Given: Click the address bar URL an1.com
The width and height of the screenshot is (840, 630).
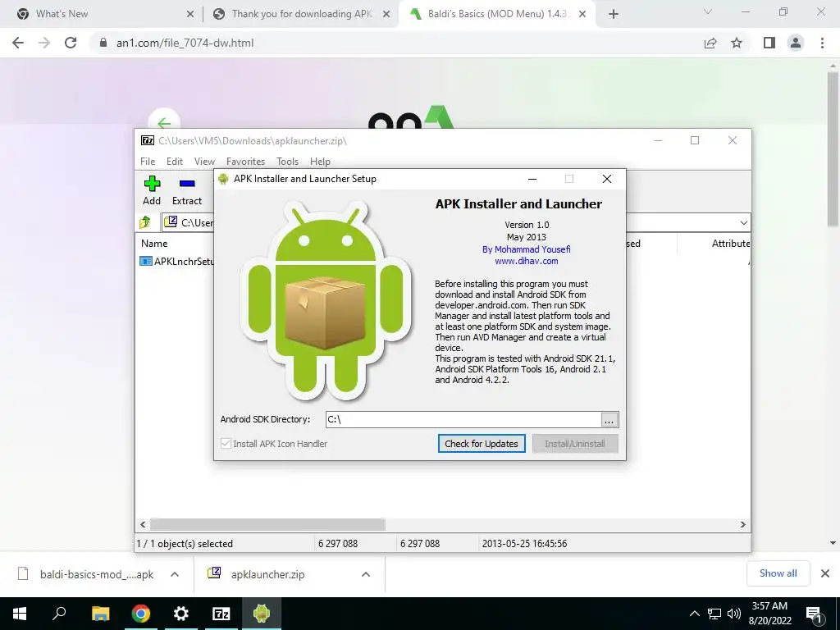Looking at the screenshot, I should point(185,43).
